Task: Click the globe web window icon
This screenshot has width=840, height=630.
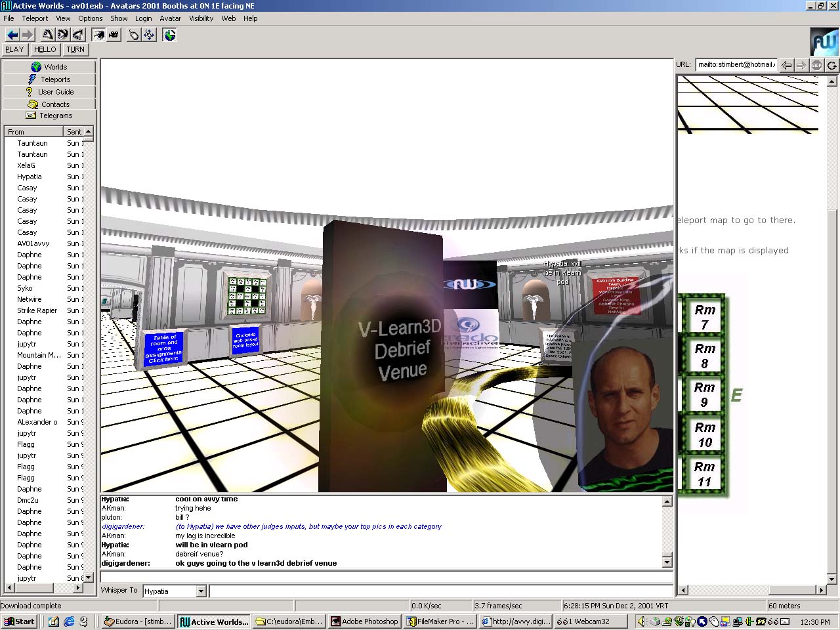Action: pyautogui.click(x=170, y=35)
